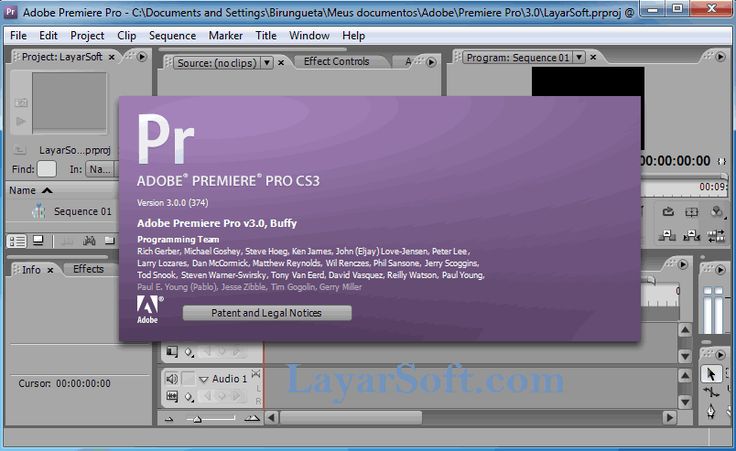The width and height of the screenshot is (736, 451).
Task: Open the Project panel flyout menu
Action: tap(142, 57)
